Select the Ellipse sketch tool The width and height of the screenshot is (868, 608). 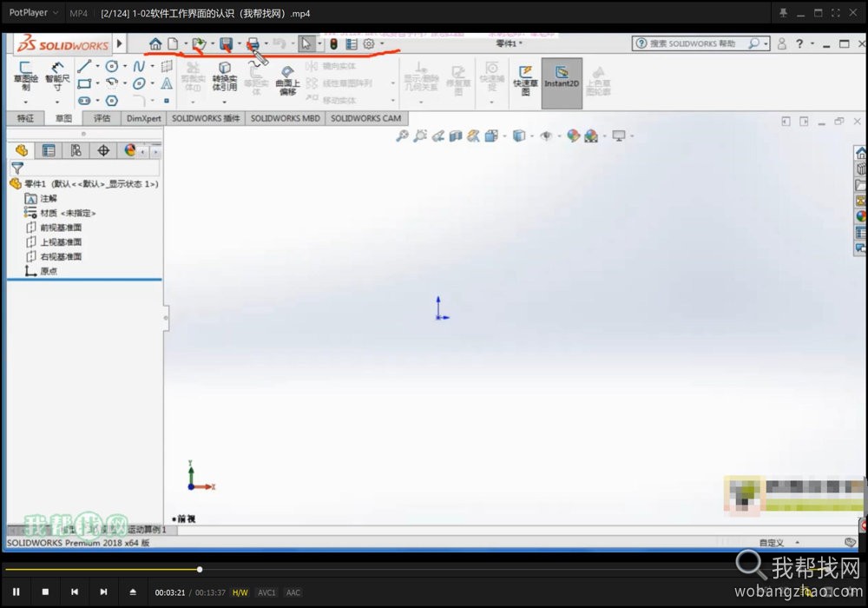139,83
